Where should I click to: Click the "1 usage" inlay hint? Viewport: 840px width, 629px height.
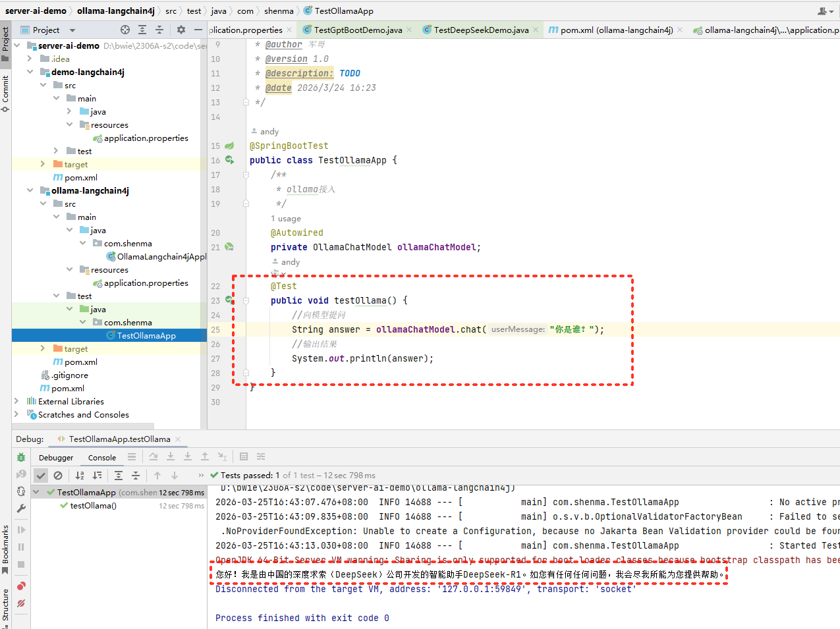tap(285, 219)
